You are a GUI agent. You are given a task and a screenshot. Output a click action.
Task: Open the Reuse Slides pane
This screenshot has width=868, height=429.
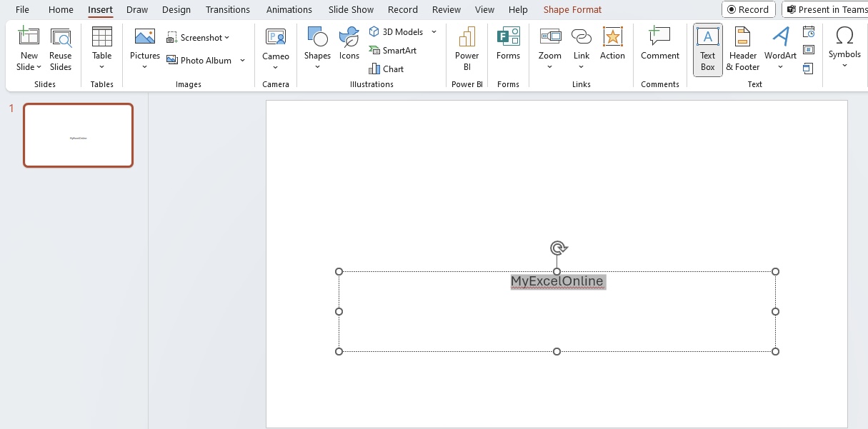(x=61, y=49)
